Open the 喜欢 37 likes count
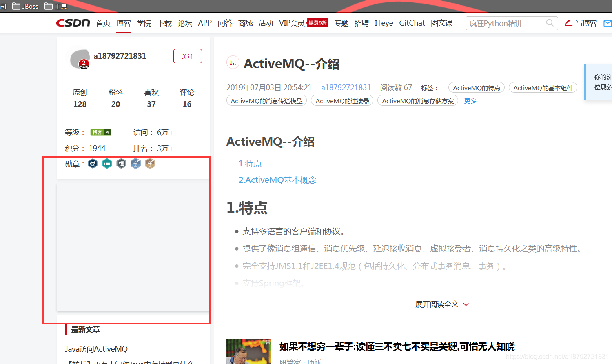This screenshot has height=364, width=612. tap(151, 98)
